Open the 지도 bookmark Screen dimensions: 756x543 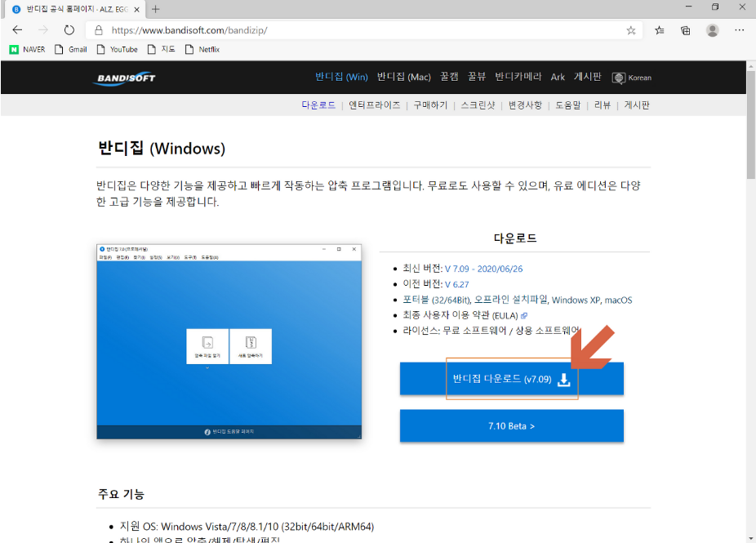click(162, 49)
